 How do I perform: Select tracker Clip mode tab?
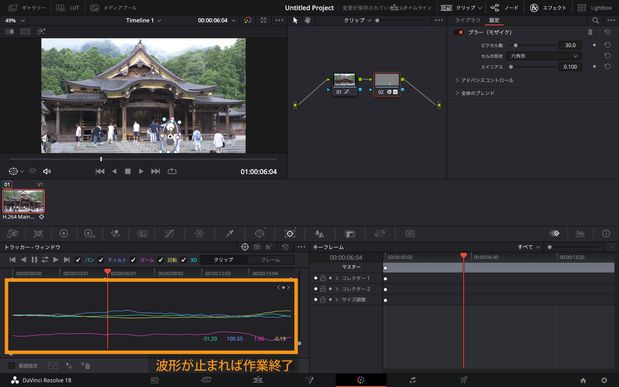click(223, 260)
